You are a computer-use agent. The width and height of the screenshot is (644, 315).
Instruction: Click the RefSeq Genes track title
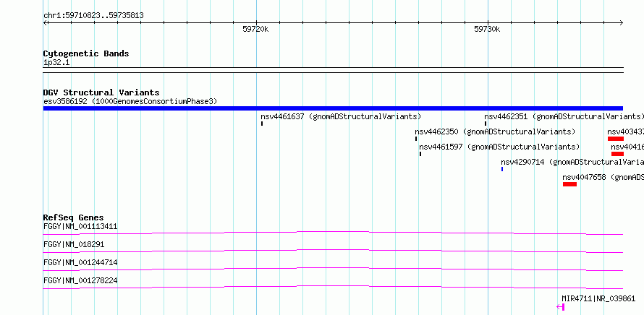pos(74,217)
